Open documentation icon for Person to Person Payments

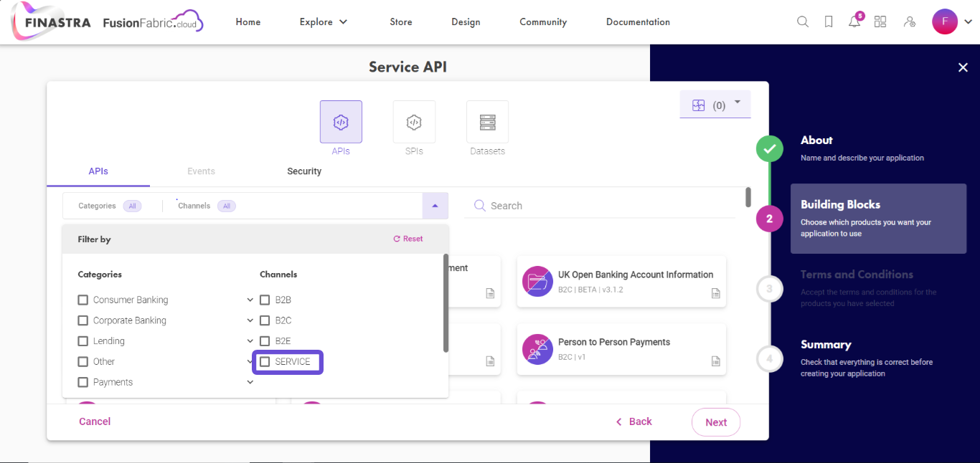715,361
